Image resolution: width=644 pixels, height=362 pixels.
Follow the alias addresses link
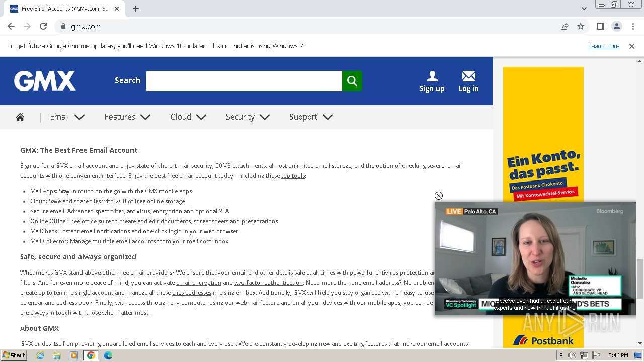[x=192, y=293]
